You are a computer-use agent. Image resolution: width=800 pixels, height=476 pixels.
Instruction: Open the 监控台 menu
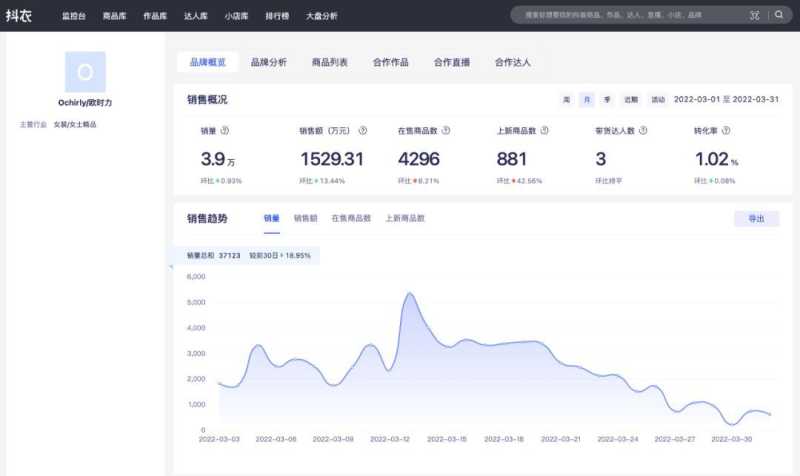click(x=74, y=16)
